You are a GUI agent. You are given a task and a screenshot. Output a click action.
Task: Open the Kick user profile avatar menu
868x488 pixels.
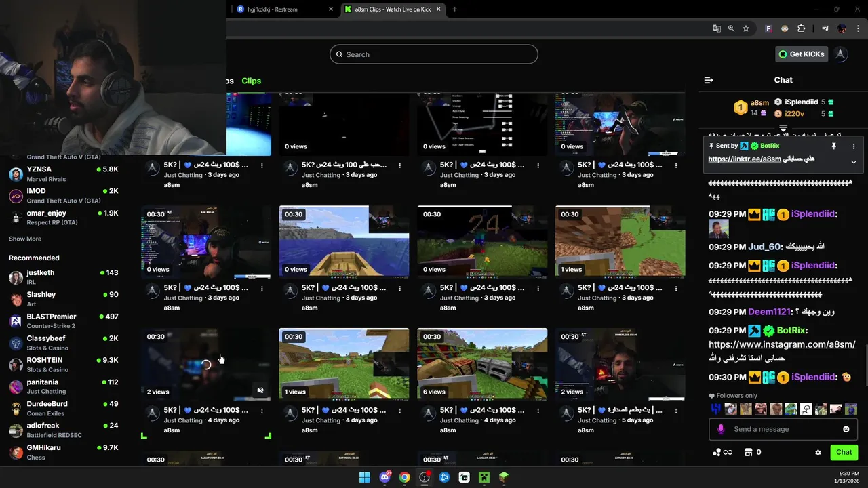(841, 54)
